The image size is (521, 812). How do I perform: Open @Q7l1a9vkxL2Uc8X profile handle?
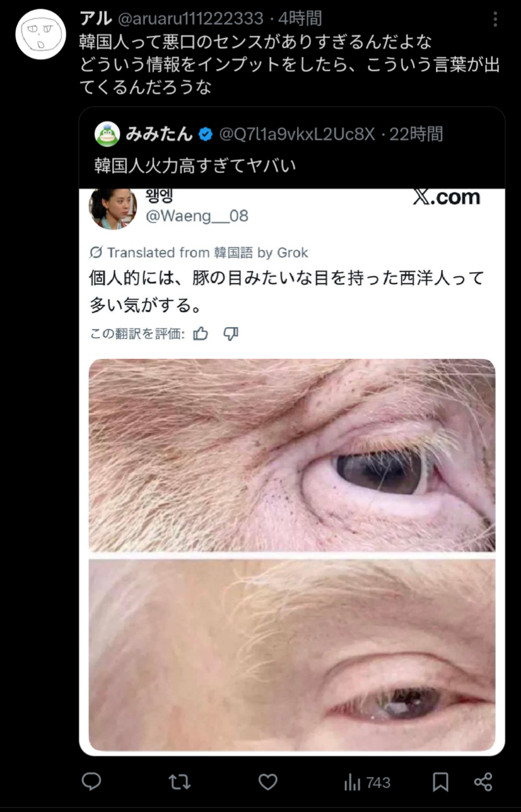pyautogui.click(x=296, y=134)
